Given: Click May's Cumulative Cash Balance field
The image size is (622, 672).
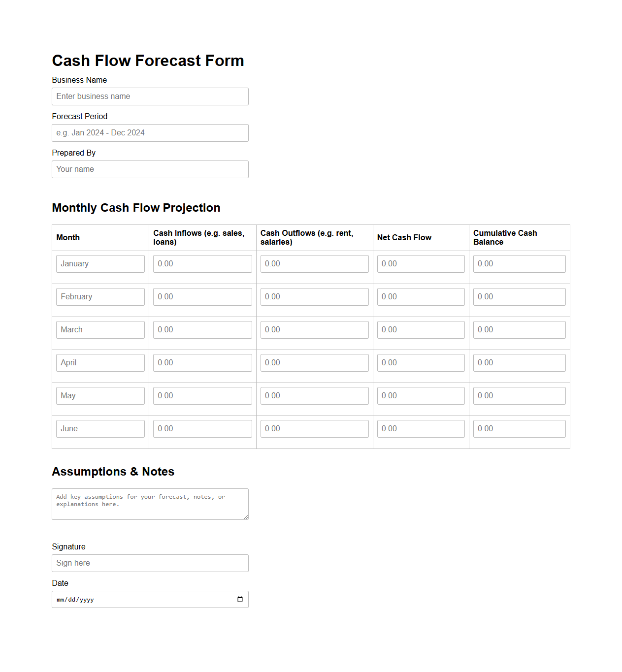Looking at the screenshot, I should coord(519,395).
